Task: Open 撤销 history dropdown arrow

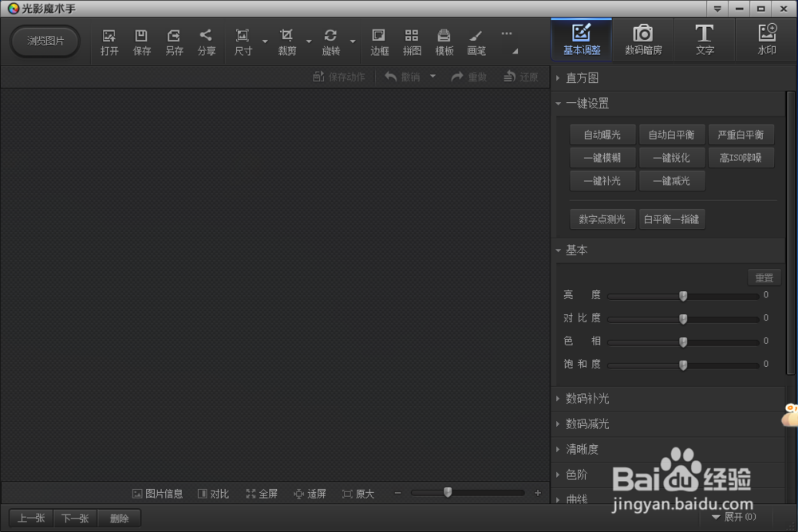Action: tap(433, 77)
